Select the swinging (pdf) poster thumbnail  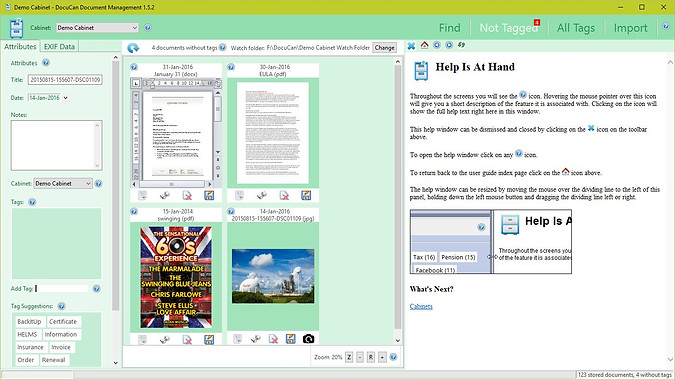[176, 277]
